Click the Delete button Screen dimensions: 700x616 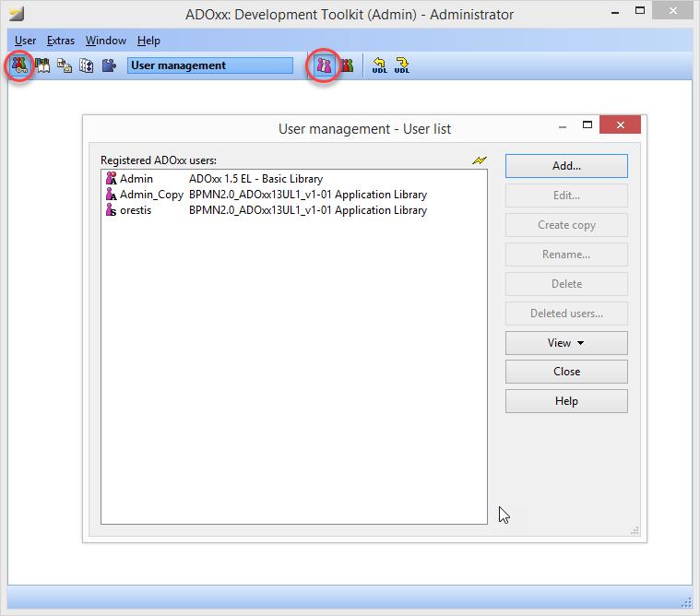pos(566,284)
